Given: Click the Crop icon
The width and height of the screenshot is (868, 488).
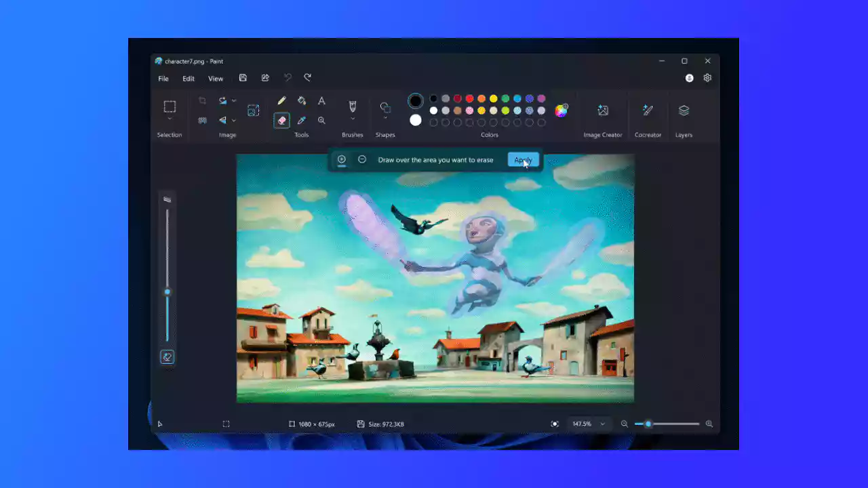Looking at the screenshot, I should click(202, 100).
